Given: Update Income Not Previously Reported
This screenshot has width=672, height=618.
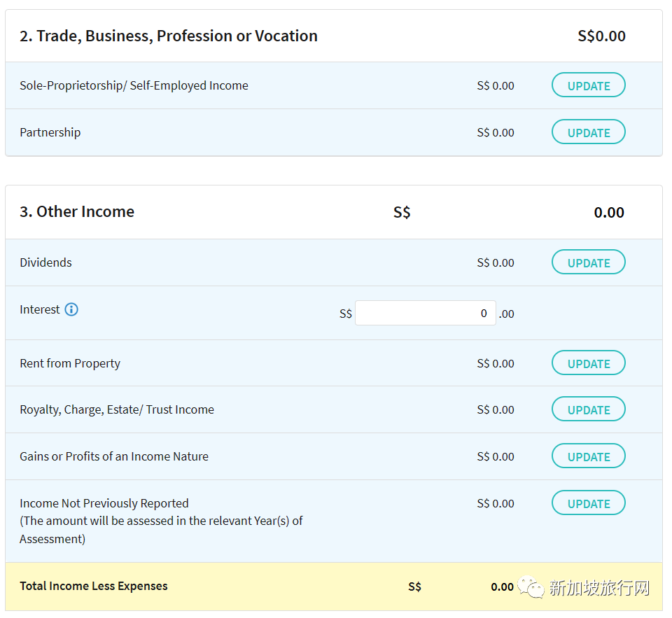Looking at the screenshot, I should click(x=589, y=503).
